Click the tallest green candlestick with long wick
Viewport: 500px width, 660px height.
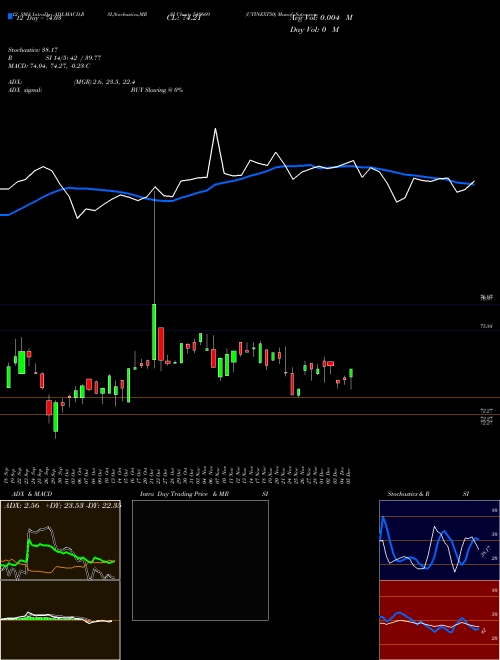click(x=154, y=331)
